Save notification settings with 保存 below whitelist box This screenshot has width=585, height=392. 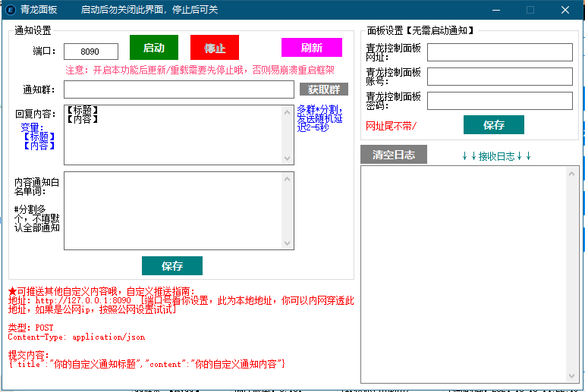tap(172, 265)
